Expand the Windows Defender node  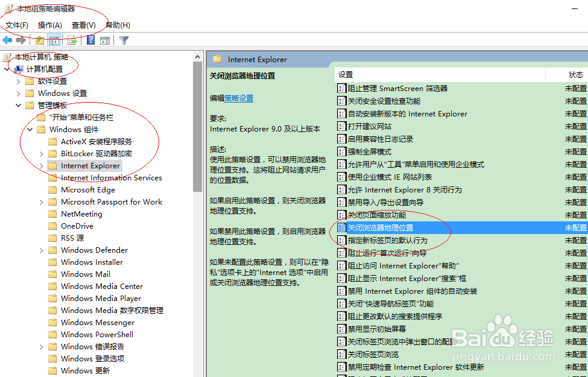[42, 250]
